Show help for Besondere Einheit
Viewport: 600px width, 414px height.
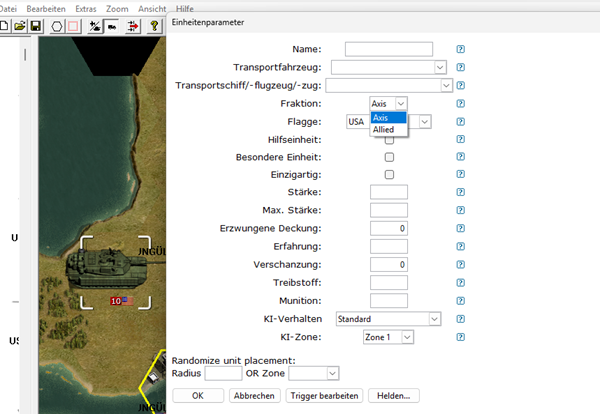coord(460,156)
